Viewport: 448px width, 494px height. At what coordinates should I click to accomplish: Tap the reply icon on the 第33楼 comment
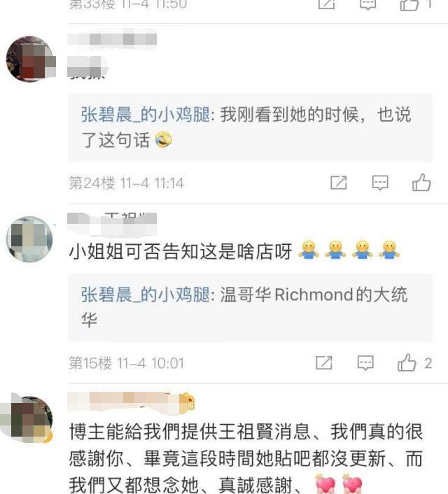[368, 4]
